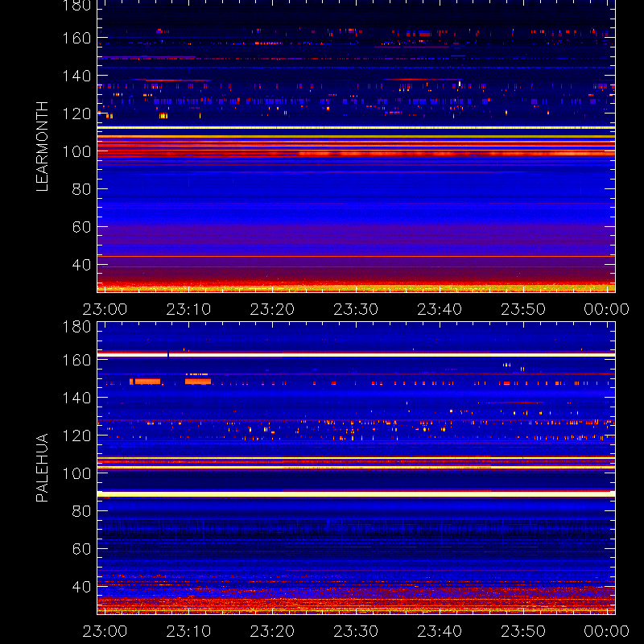
Task: Click the 23:20 time label under the PALEHUA plot
Action: pyautogui.click(x=272, y=631)
